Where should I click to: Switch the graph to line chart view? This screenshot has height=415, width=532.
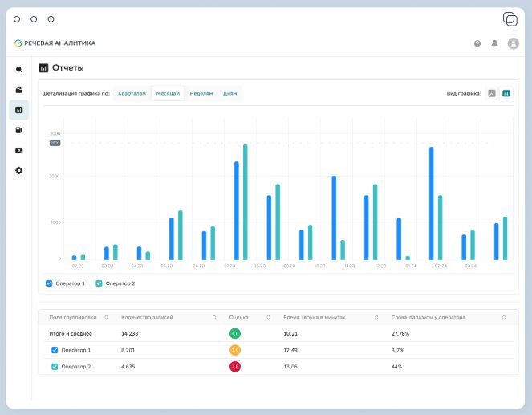[x=492, y=93]
